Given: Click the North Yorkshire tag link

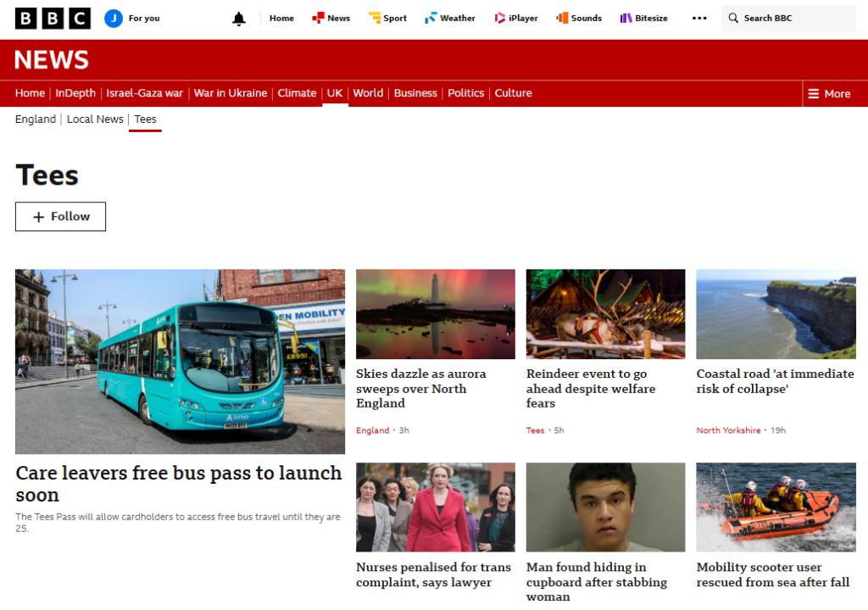Looking at the screenshot, I should click(728, 430).
